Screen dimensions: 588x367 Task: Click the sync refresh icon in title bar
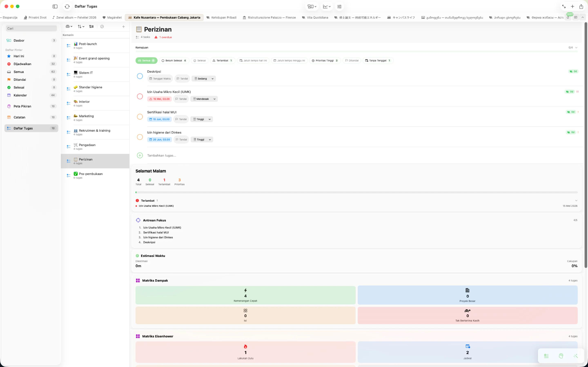(x=67, y=7)
